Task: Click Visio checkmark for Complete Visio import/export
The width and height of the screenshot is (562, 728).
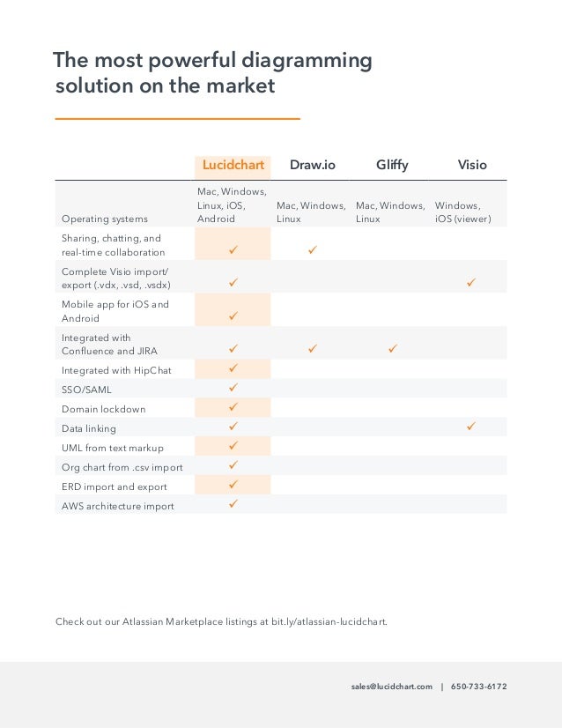Action: [x=471, y=283]
